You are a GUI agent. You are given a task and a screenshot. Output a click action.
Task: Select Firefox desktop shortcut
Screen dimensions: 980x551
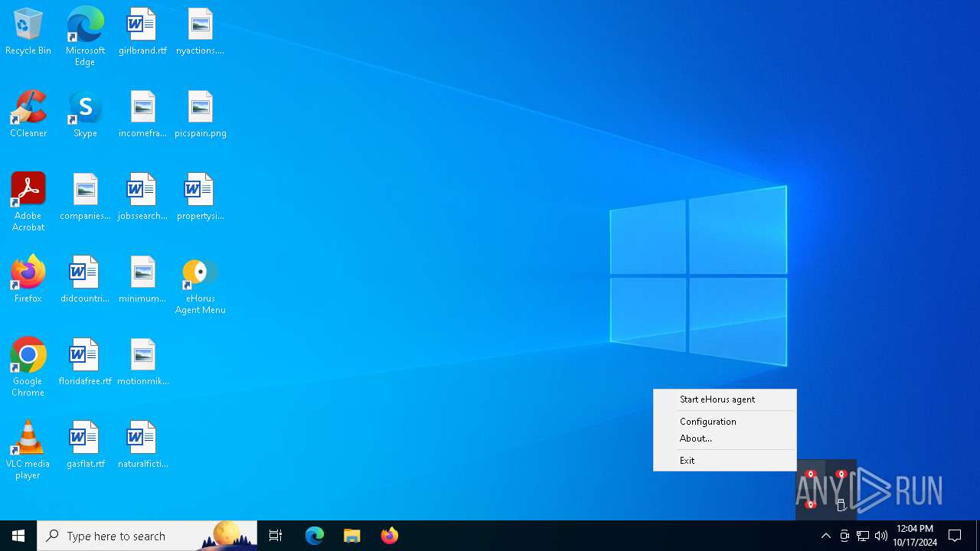coord(28,280)
